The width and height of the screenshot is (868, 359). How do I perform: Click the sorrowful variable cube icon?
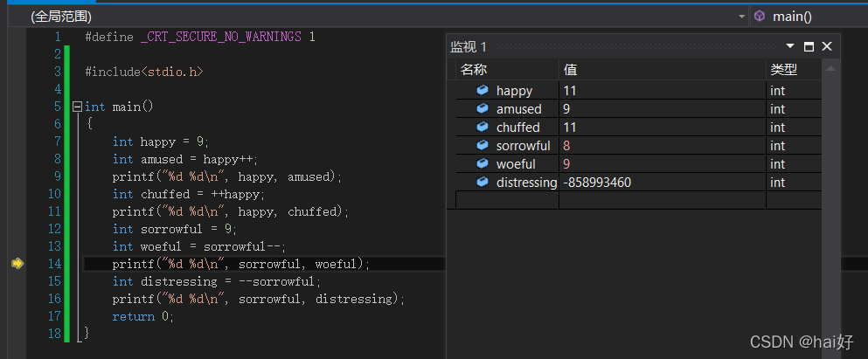coord(482,145)
